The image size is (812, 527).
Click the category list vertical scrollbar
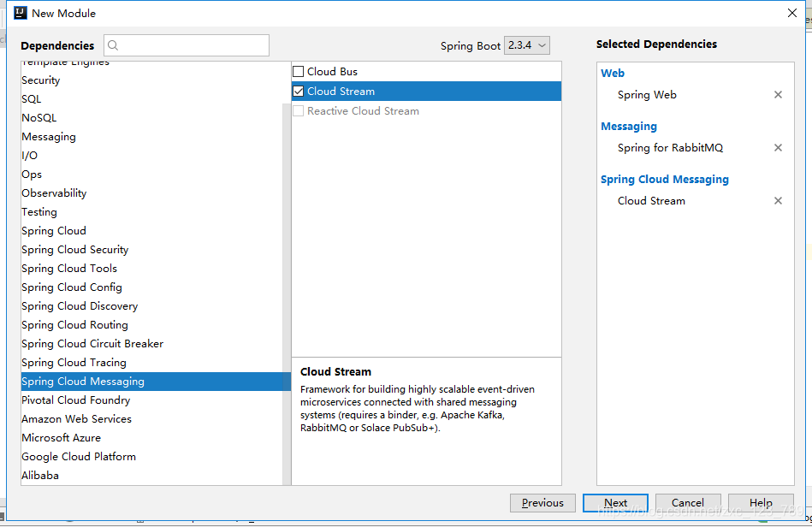287,293
